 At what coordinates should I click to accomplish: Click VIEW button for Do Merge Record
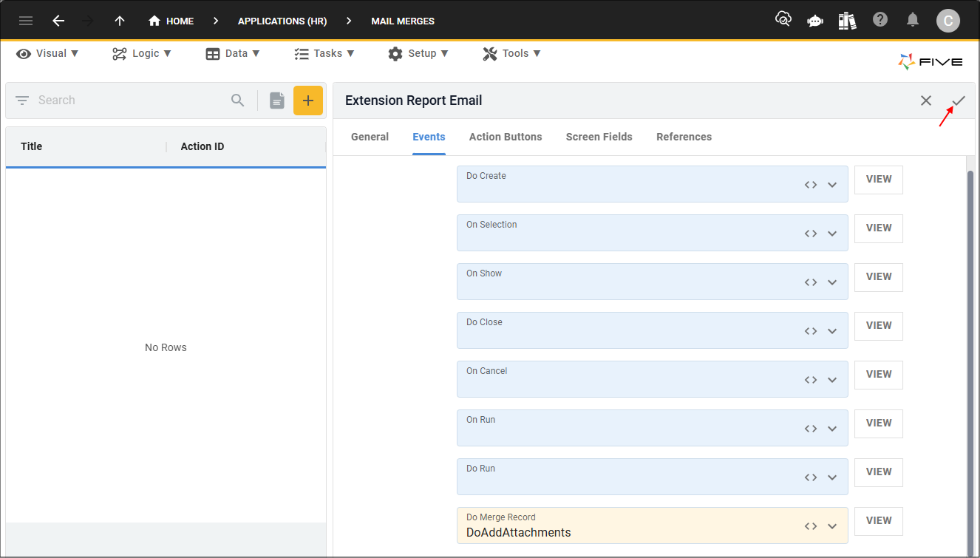pyautogui.click(x=878, y=520)
